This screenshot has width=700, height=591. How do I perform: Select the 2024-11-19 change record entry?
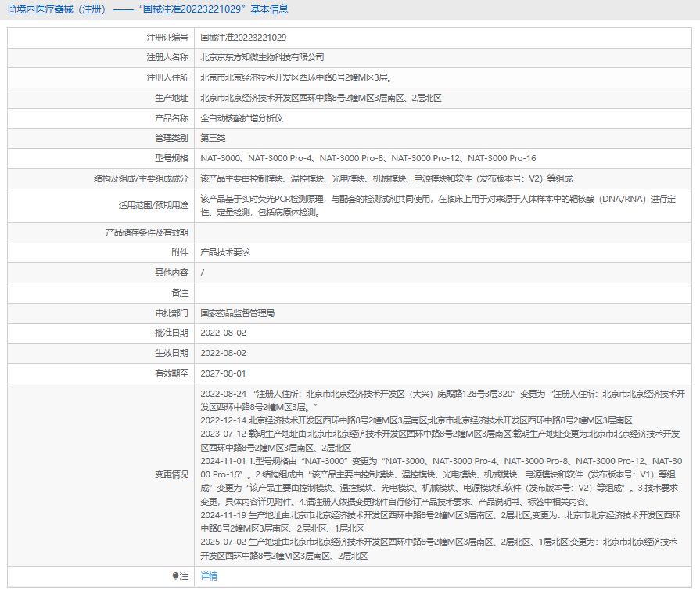(x=440, y=522)
